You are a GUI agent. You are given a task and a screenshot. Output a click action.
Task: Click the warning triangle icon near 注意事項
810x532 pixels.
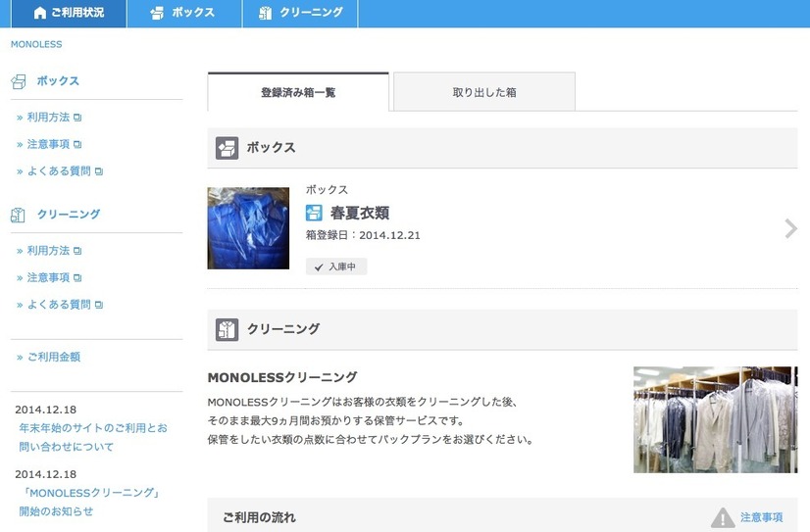(723, 517)
